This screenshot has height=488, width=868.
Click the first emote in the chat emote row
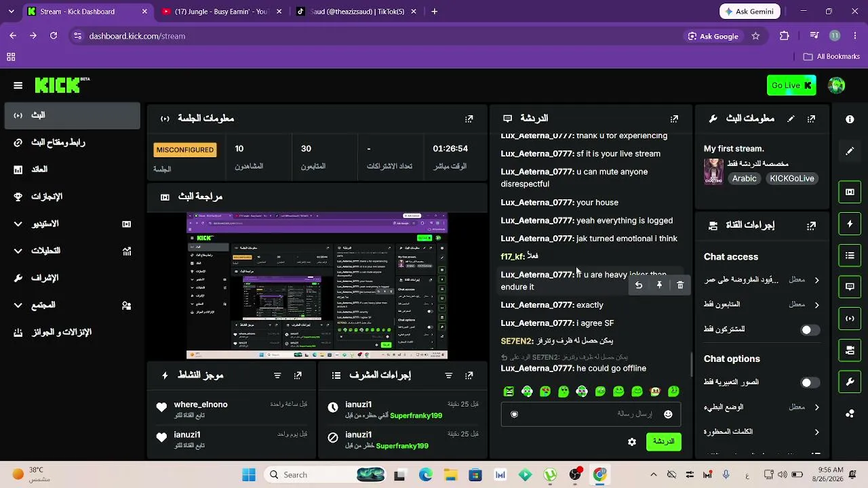pos(509,392)
